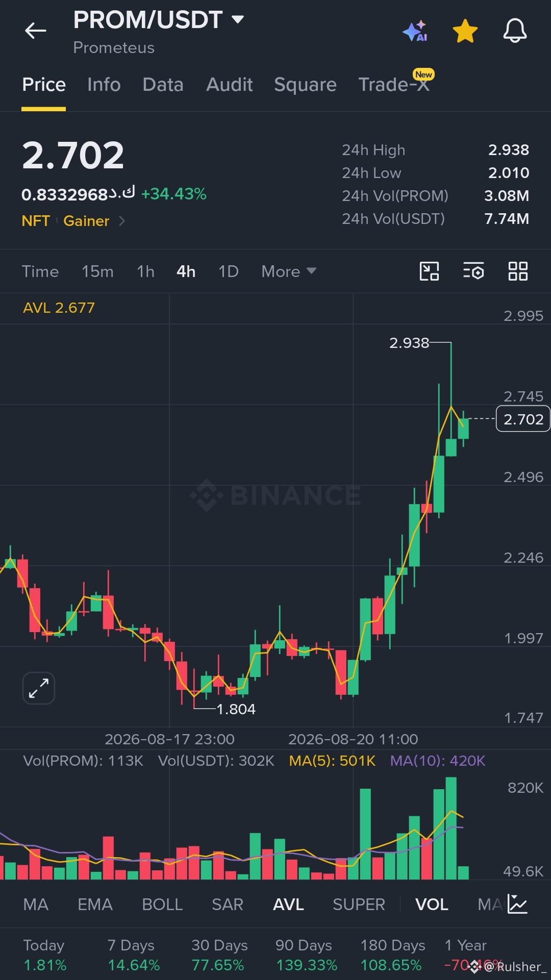Expand the More intervals dropdown
The height and width of the screenshot is (980, 551).
[289, 271]
